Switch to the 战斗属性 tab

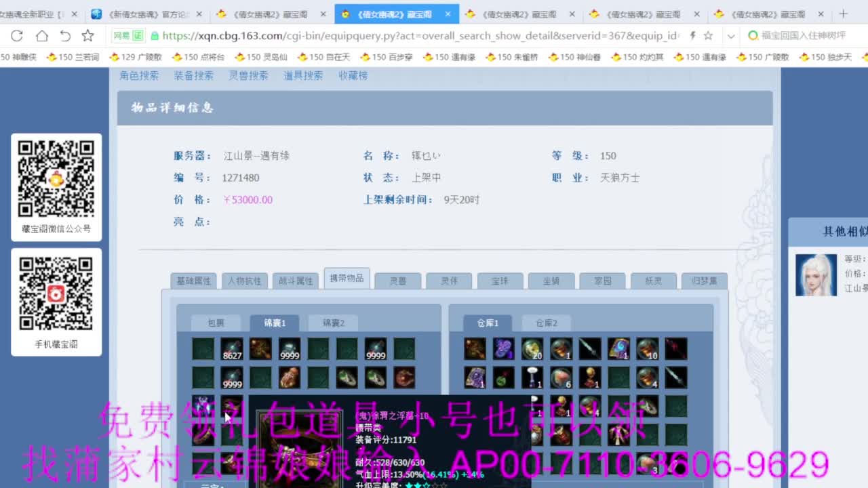point(296,281)
